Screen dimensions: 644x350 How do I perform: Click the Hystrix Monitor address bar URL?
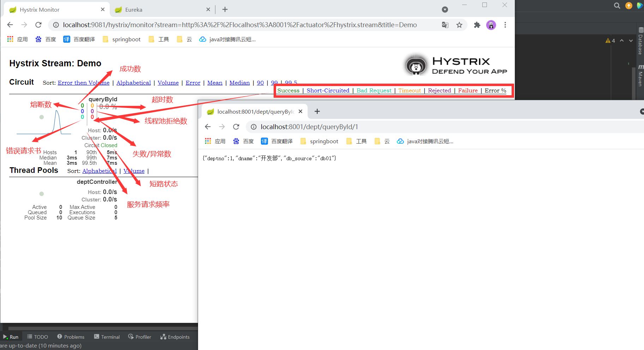(240, 25)
